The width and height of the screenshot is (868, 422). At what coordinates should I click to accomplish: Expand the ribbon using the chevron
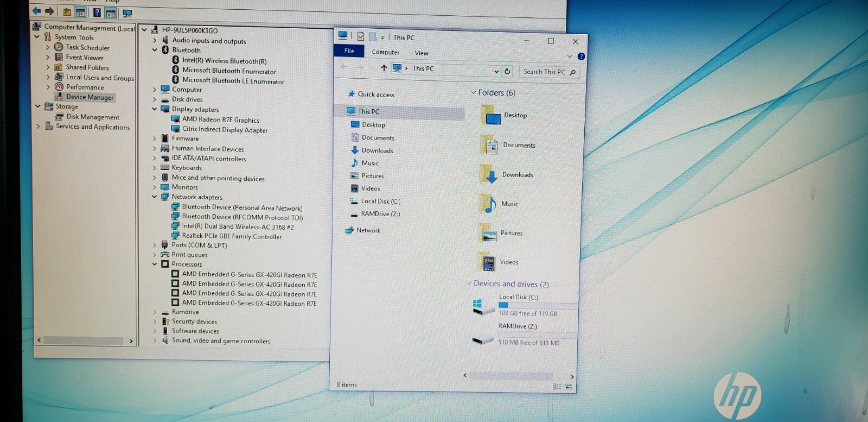pyautogui.click(x=570, y=56)
